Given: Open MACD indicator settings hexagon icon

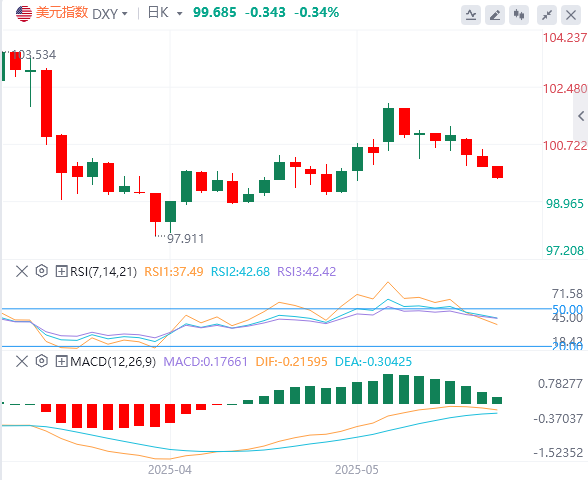Looking at the screenshot, I should click(42, 361).
